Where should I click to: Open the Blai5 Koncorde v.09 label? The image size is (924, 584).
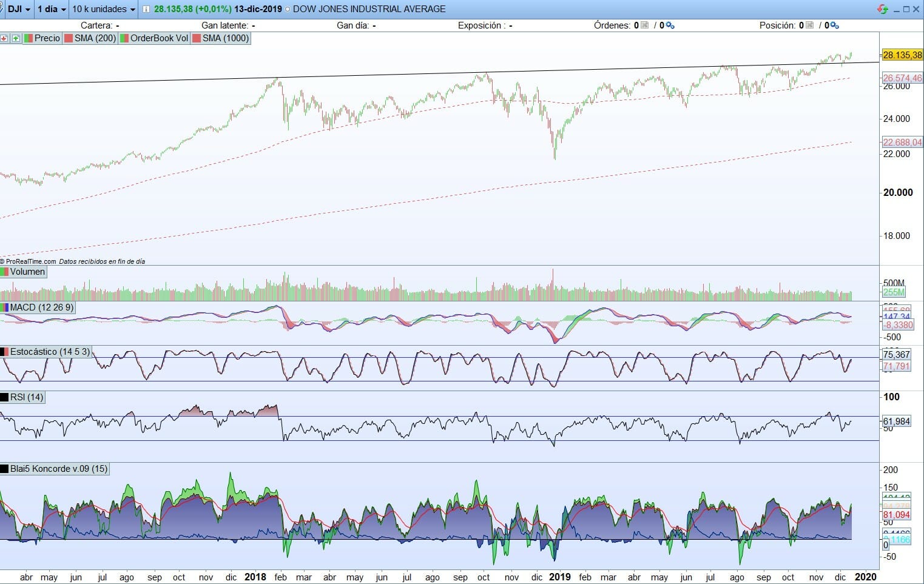[x=55, y=469]
